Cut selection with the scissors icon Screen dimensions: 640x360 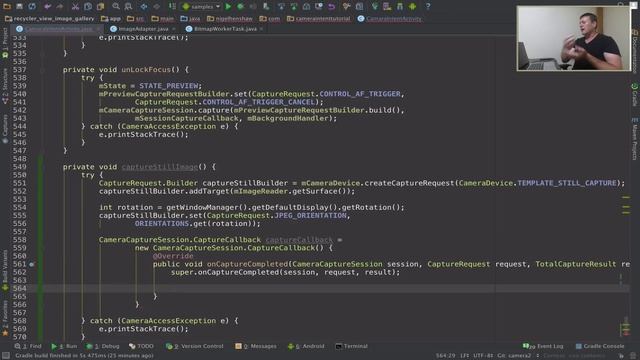[75, 7]
